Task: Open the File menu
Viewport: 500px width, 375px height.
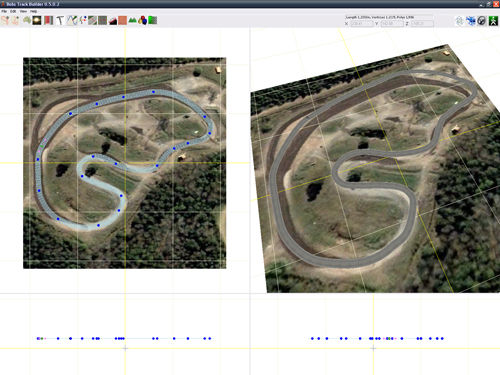Action: coord(4,11)
